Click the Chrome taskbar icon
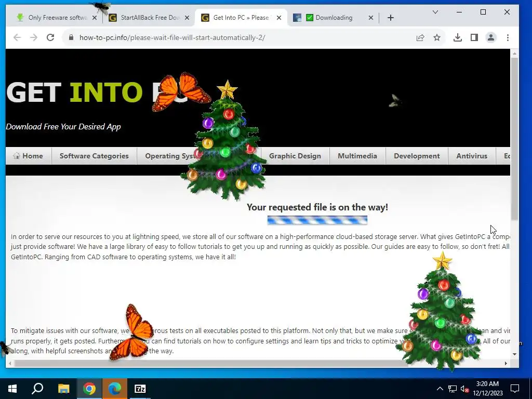 tap(89, 389)
